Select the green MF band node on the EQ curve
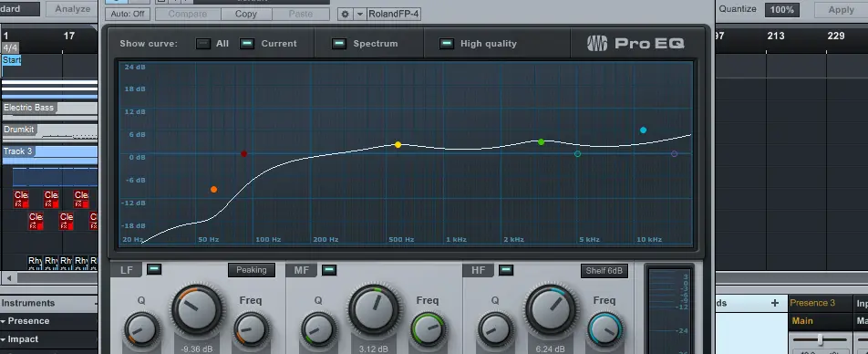The height and width of the screenshot is (354, 868). coord(542,142)
